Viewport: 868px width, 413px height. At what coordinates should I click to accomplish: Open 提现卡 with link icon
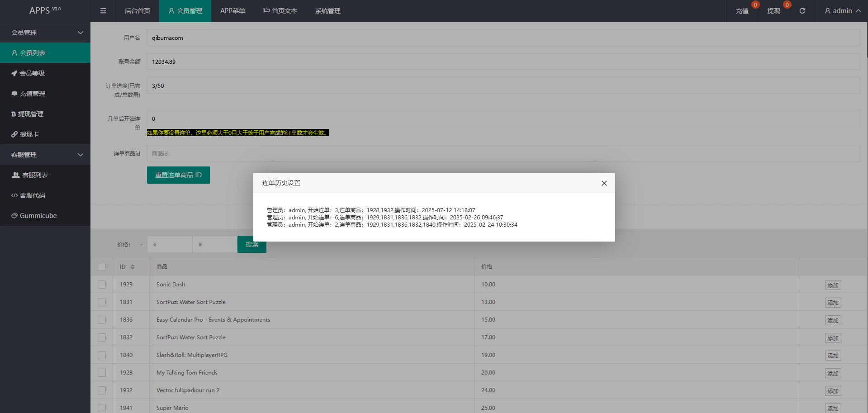click(x=29, y=134)
